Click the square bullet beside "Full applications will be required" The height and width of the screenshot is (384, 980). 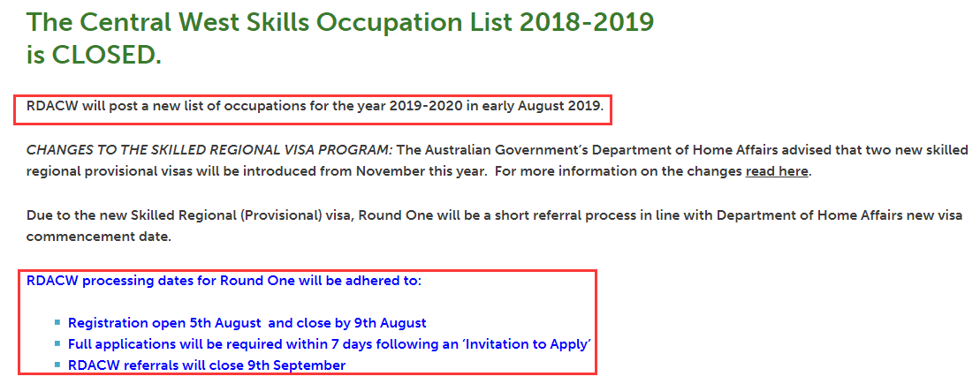57,343
